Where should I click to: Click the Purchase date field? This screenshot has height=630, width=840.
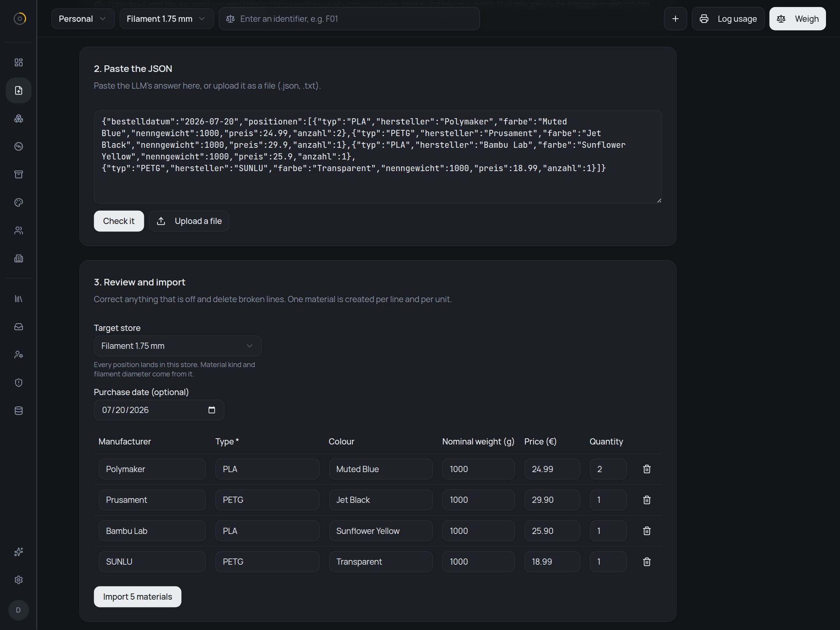pyautogui.click(x=159, y=410)
